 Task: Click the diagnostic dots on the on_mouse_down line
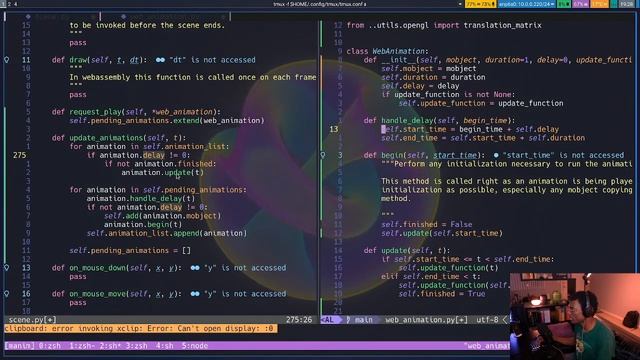[x=195, y=268]
